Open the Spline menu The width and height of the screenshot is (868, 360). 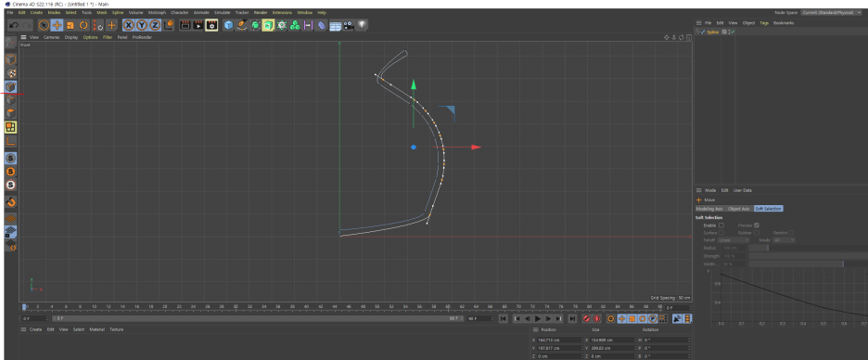coord(118,12)
